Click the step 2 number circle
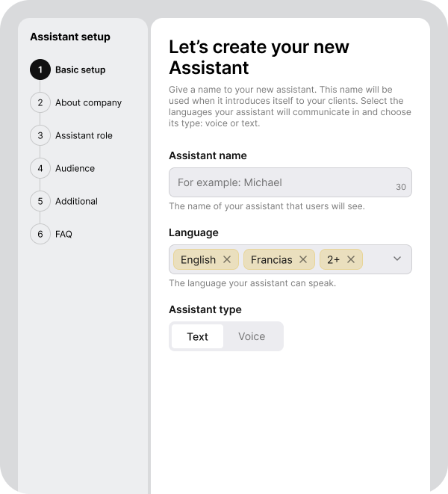Image resolution: width=448 pixels, height=494 pixels. 40,102
